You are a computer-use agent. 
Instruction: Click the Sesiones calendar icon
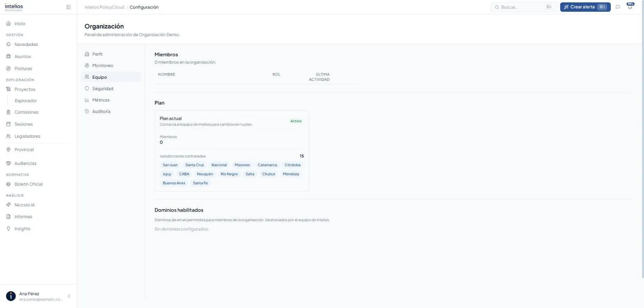tap(8, 124)
